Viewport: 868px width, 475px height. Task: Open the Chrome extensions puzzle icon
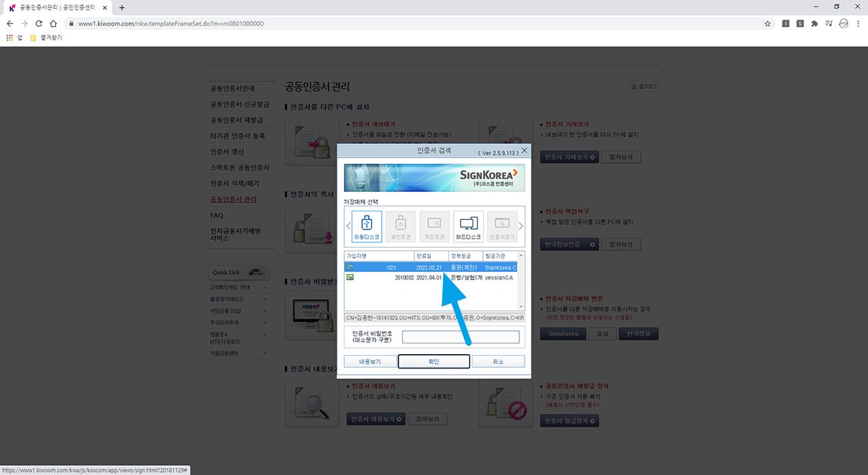tap(814, 24)
